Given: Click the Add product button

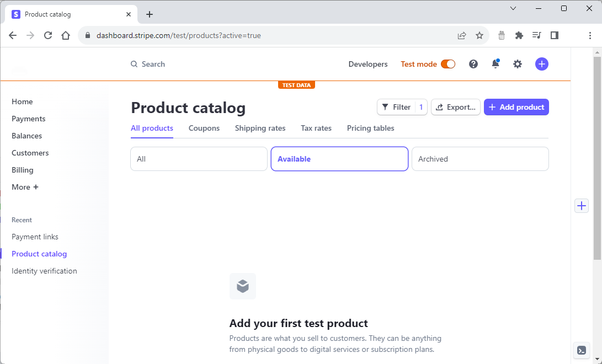Looking at the screenshot, I should 516,107.
